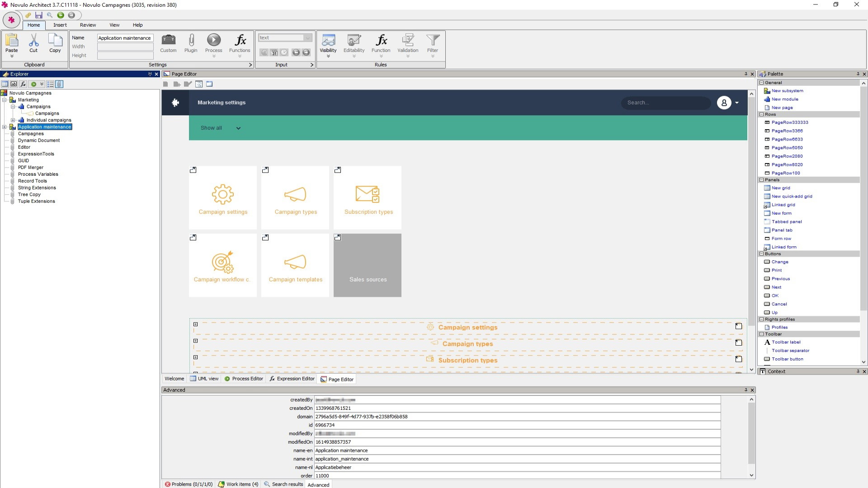The image size is (868, 488).
Task: Switch to the Expression Editor tab
Action: coord(292,379)
